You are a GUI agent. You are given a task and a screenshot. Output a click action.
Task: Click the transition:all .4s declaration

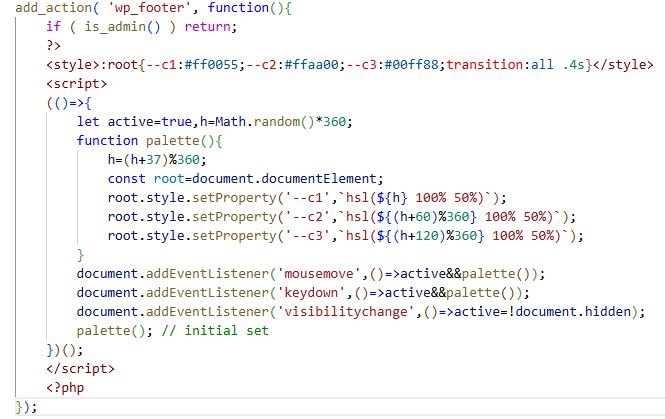(516, 65)
